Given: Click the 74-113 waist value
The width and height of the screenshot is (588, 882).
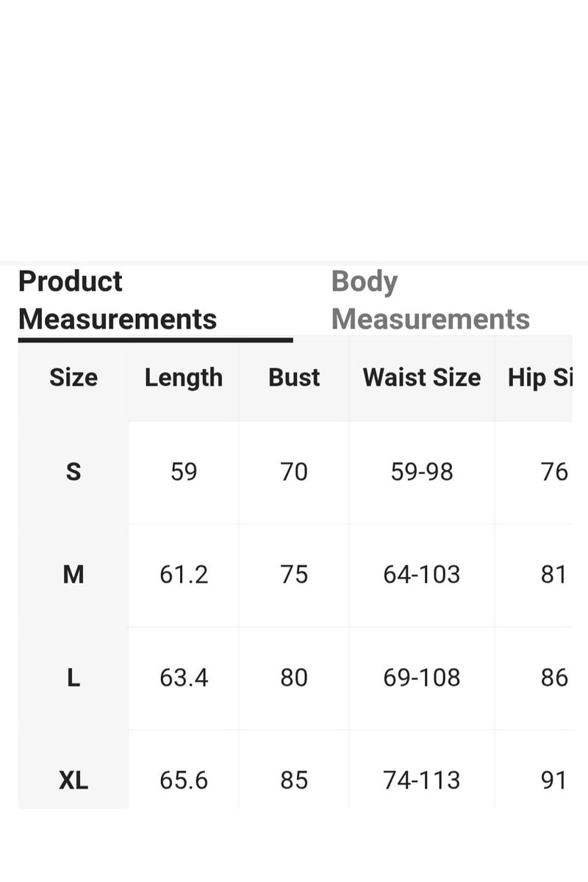Looking at the screenshot, I should [422, 781].
